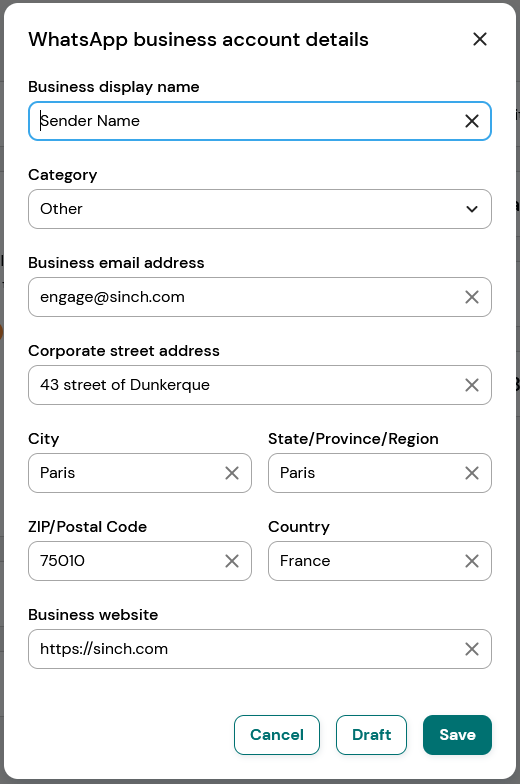Cancel editing the account details
520x784 pixels.
[x=276, y=734]
